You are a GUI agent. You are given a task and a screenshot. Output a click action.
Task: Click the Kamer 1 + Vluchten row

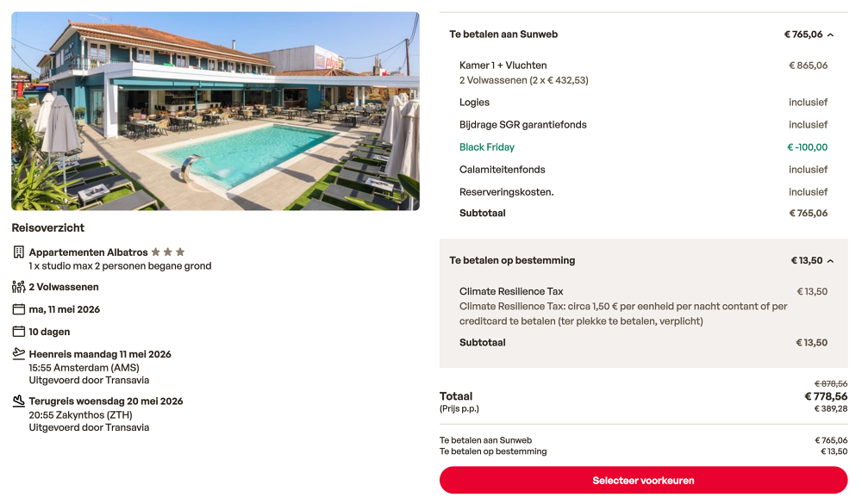coord(503,65)
